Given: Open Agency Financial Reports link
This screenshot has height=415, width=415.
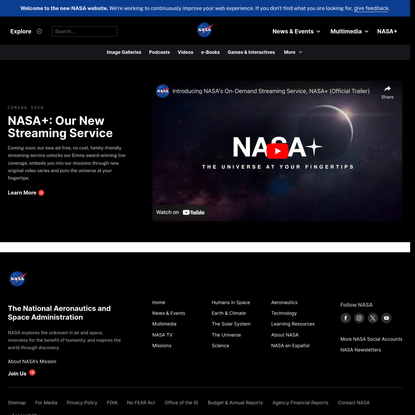Looking at the screenshot, I should (300, 403).
